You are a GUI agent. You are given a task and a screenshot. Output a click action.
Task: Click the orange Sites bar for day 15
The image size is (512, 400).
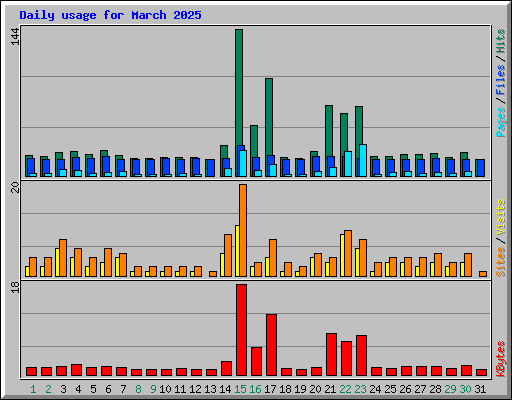click(x=243, y=230)
